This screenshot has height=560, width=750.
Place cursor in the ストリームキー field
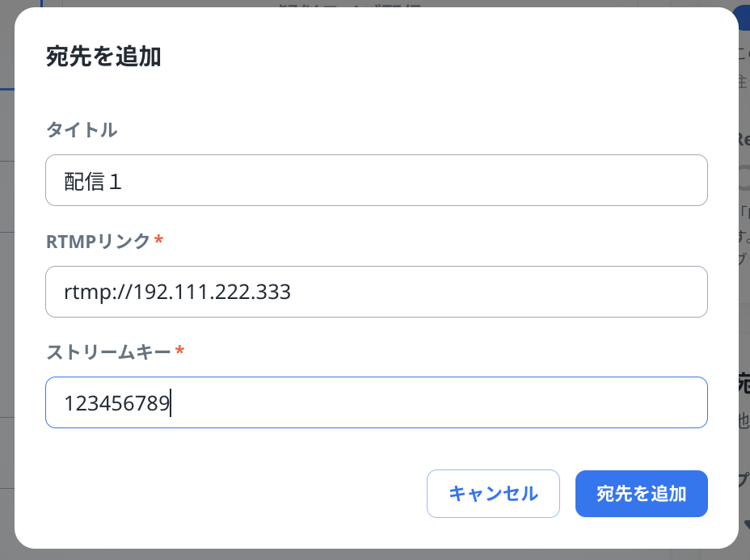(x=376, y=402)
